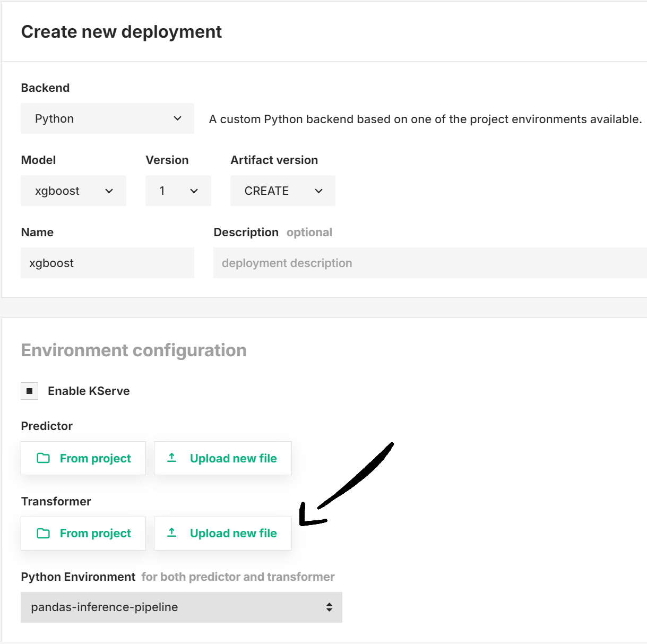This screenshot has height=644, width=647.
Task: Click the chevron icon on the Model selector
Action: [109, 191]
